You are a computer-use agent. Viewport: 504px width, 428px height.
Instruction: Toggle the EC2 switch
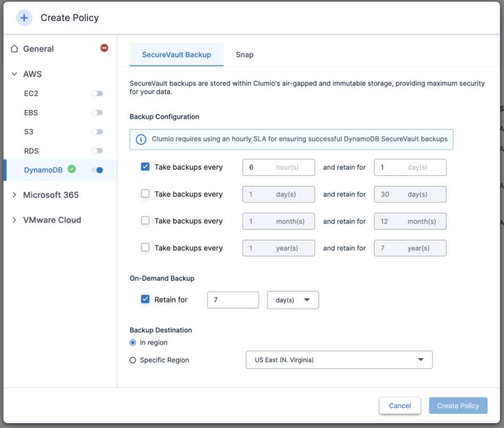(97, 93)
